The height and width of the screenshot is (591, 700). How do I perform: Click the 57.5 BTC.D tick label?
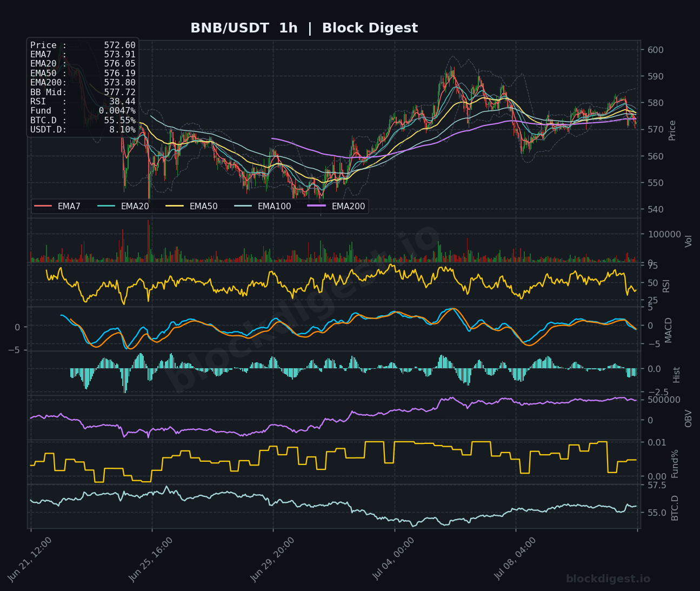656,485
